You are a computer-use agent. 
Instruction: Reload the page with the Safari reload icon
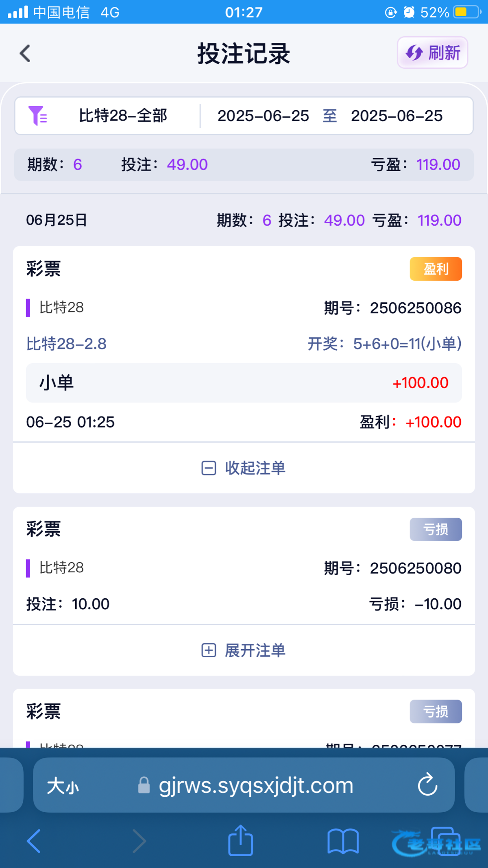427,785
